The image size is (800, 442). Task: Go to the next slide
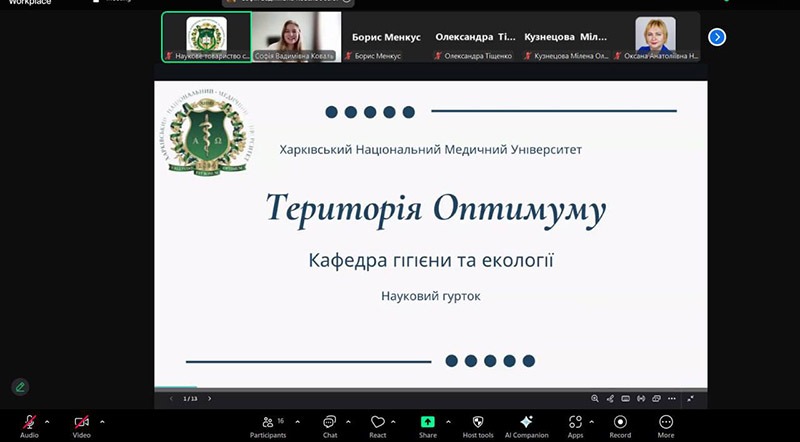[x=209, y=398]
